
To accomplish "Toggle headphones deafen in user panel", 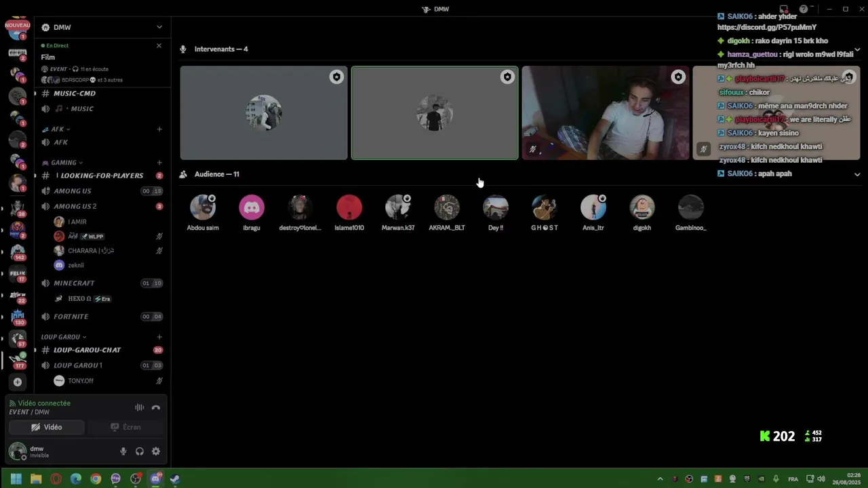I will pyautogui.click(x=140, y=451).
